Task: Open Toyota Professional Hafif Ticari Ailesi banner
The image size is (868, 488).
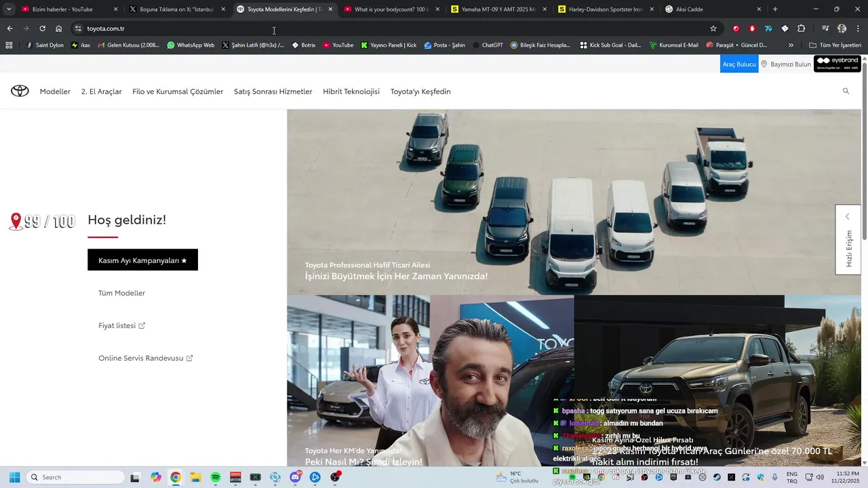Action: pos(574,202)
